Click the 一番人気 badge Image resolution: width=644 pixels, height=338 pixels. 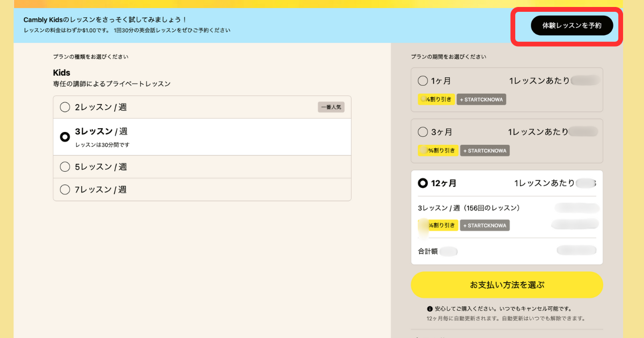331,107
